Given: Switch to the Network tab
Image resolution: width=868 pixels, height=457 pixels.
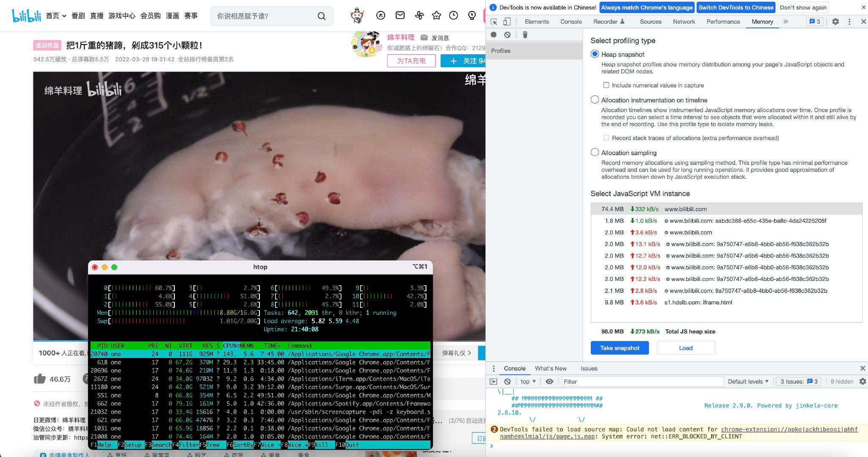Looking at the screenshot, I should coord(683,22).
